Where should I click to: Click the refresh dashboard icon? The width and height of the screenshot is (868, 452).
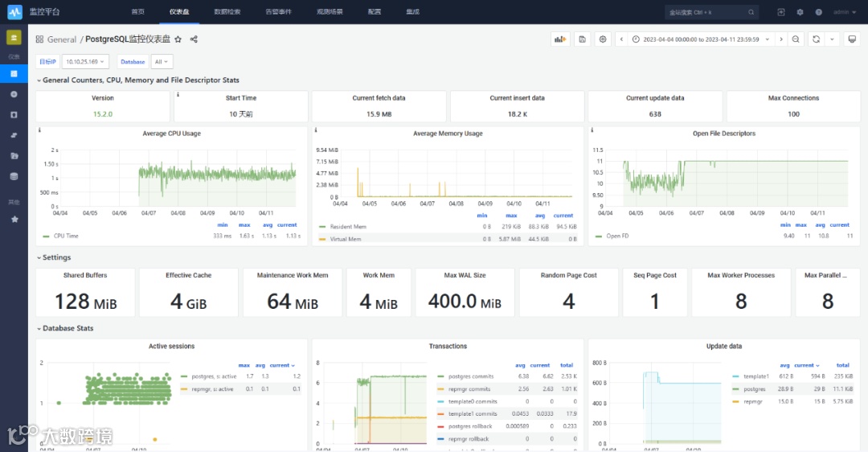pyautogui.click(x=816, y=39)
